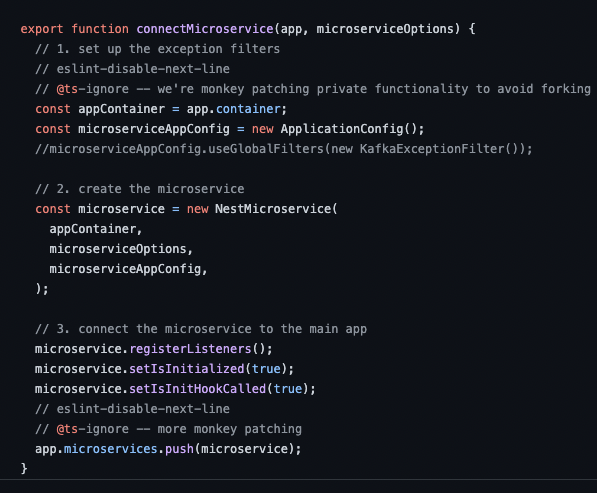Click the commented KafkaExceptionFilter line
Screen dimensions: 597x493
point(284,149)
